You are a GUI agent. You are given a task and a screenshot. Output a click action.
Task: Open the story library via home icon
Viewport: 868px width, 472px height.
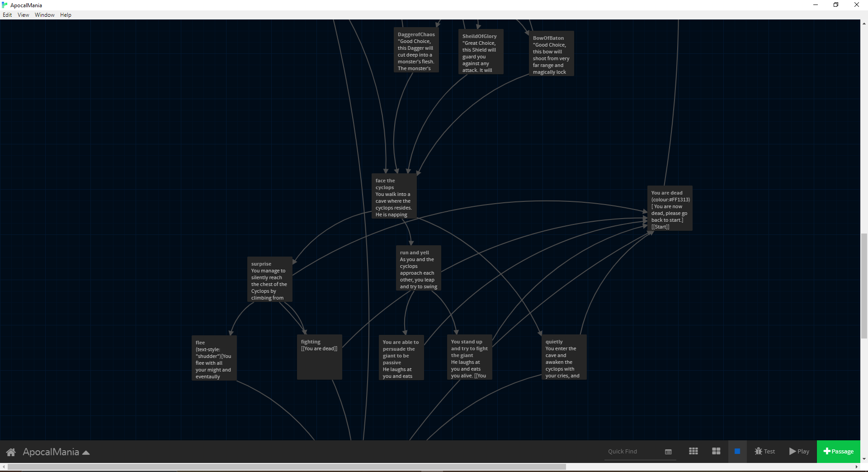coord(10,452)
